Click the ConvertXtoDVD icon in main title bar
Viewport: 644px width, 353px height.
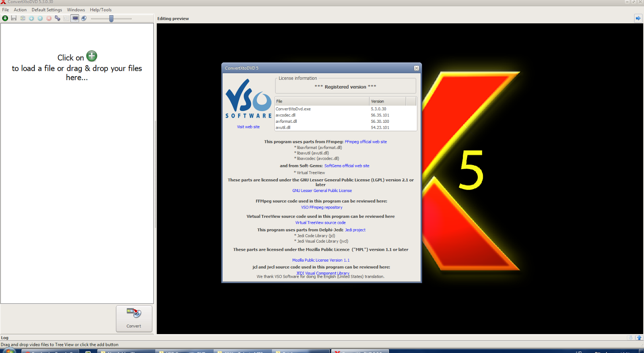point(3,2)
